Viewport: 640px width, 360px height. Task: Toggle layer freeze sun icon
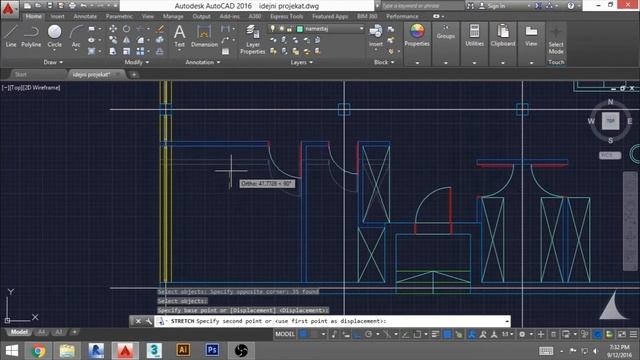(x=281, y=29)
